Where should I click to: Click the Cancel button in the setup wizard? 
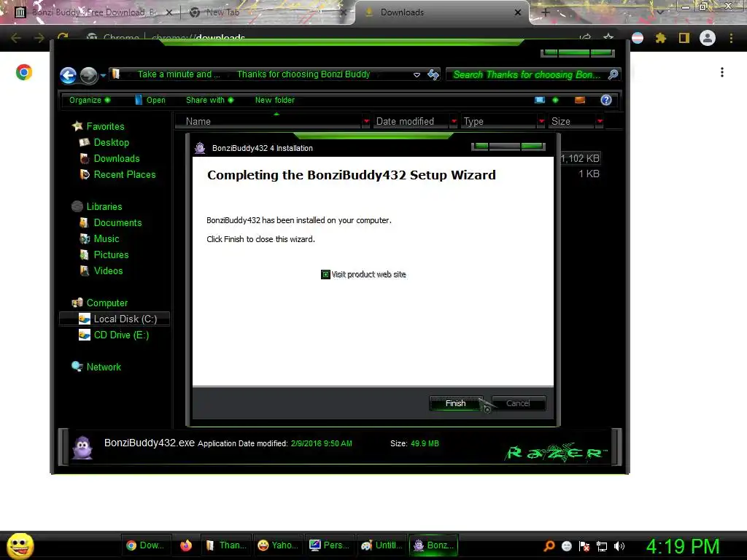click(518, 403)
